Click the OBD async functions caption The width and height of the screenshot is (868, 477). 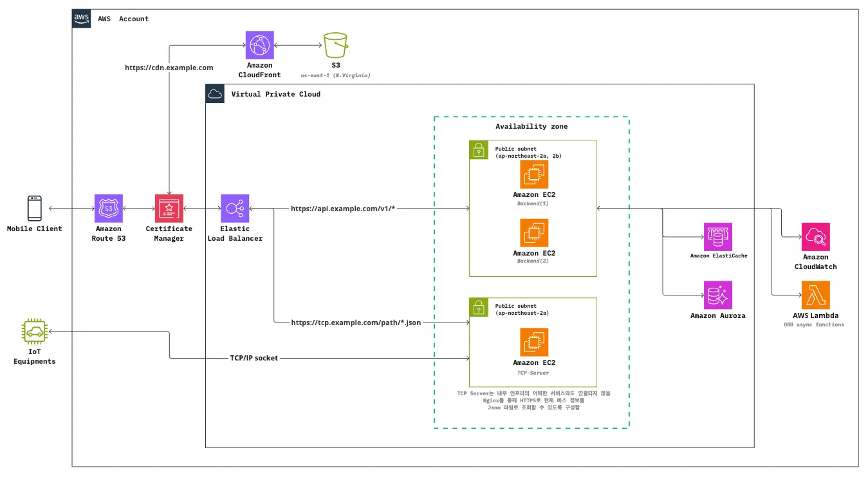815,325
